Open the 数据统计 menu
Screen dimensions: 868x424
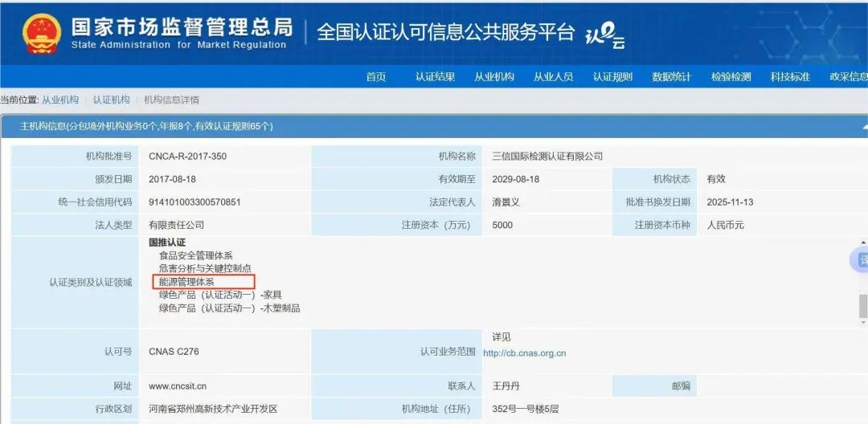(x=671, y=77)
